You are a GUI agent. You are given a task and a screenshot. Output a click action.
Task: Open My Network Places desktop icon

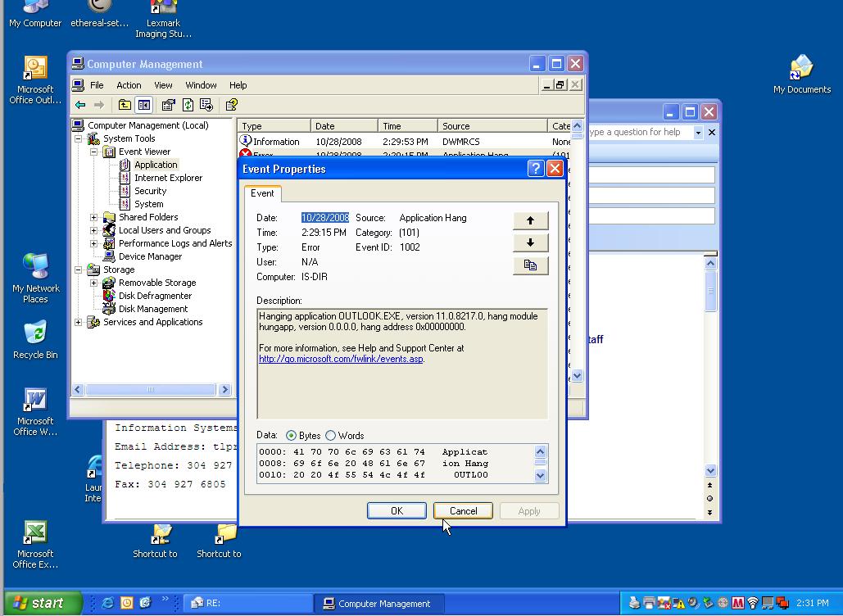(x=35, y=279)
